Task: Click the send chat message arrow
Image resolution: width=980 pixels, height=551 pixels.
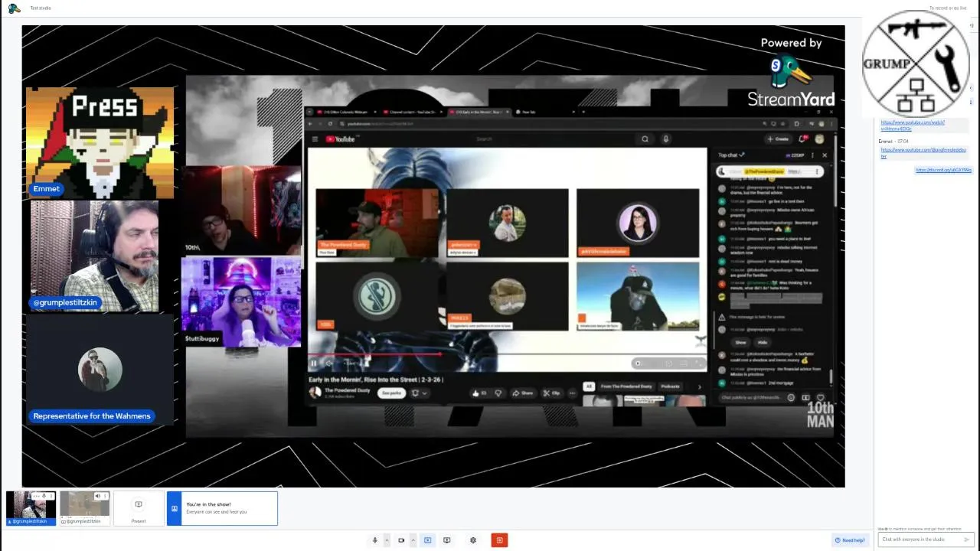Action: click(x=966, y=540)
